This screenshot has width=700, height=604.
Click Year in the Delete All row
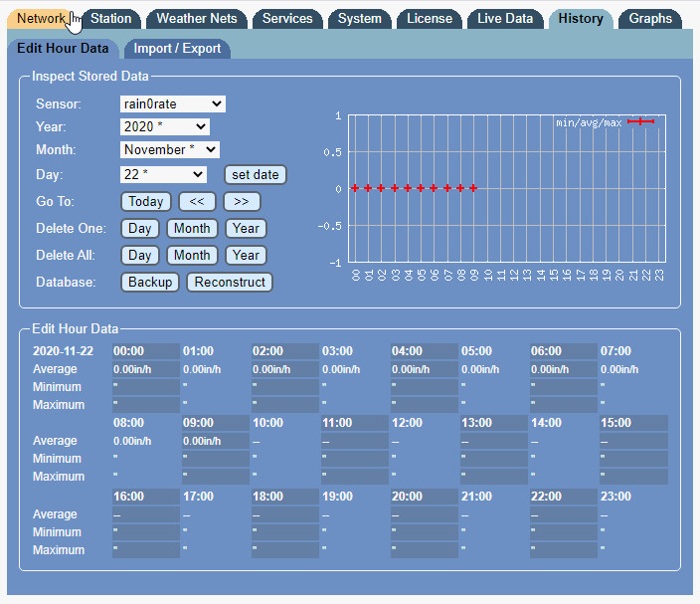[x=246, y=255]
